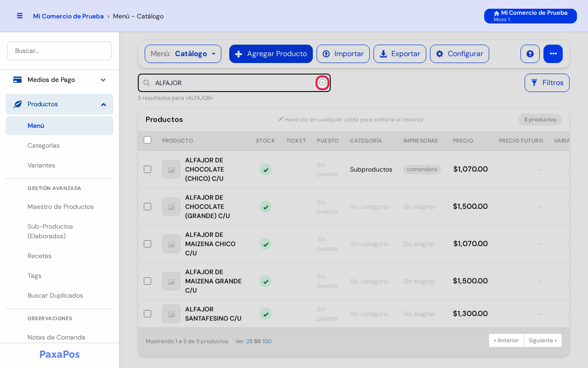Clear the ALFAJOR search with the X icon
The width and height of the screenshot is (588, 368).
click(322, 82)
